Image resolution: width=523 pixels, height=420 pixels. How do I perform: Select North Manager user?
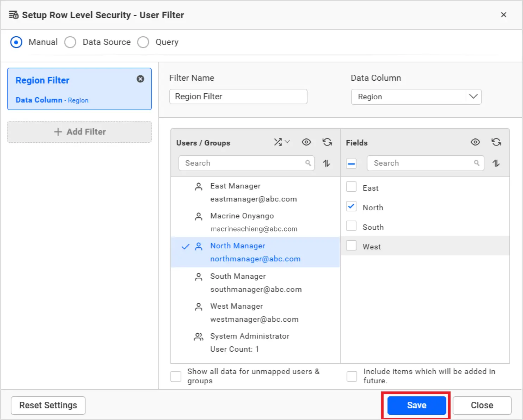[255, 252]
